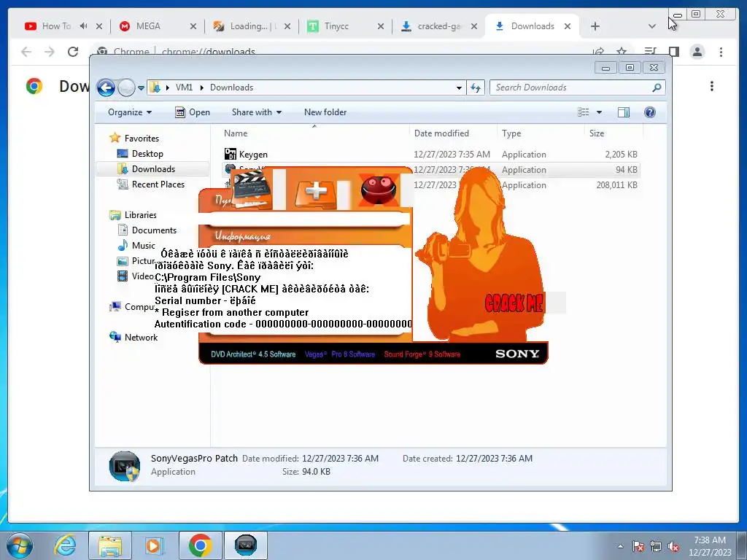
Task: Click the Chrome back arrow
Action: point(26,52)
